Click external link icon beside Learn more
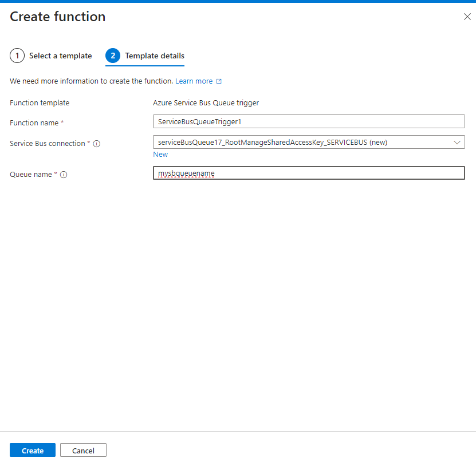This screenshot has height=466, width=476. click(x=219, y=81)
